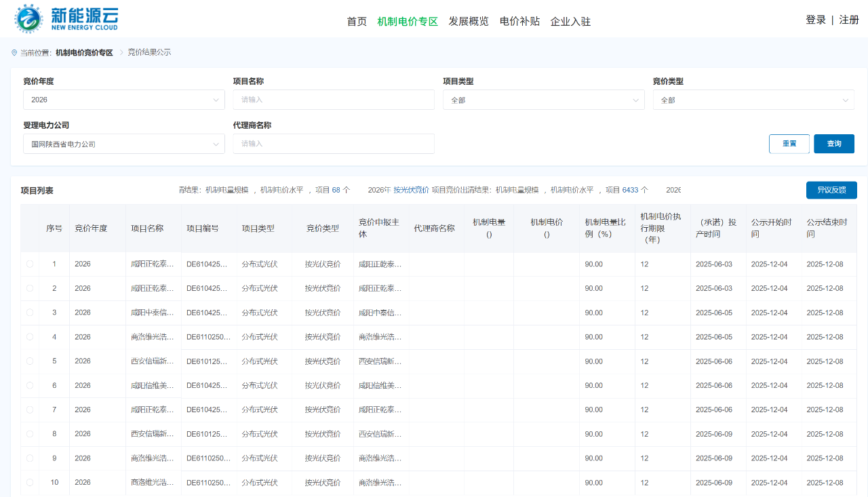
Task: Click the 异议反馈 button
Action: click(831, 190)
